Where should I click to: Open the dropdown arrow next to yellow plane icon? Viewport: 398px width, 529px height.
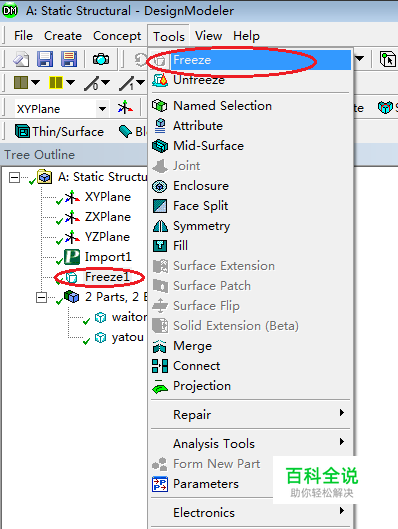point(70,82)
